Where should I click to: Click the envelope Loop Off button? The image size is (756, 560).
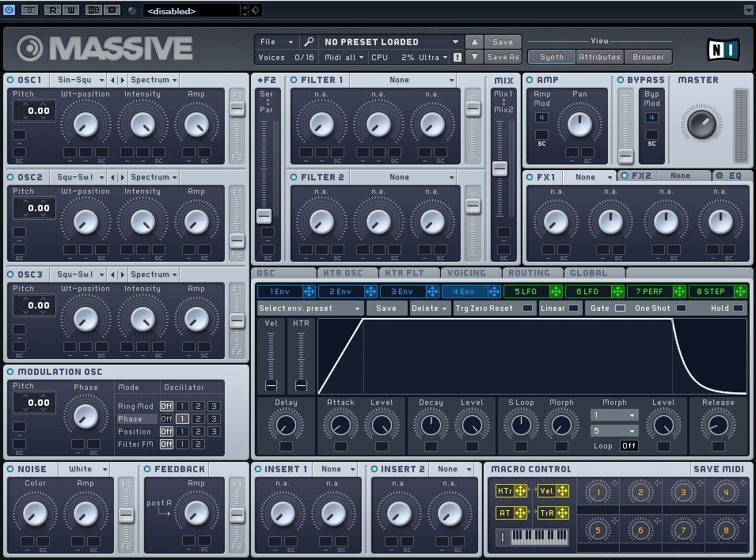[x=629, y=446]
